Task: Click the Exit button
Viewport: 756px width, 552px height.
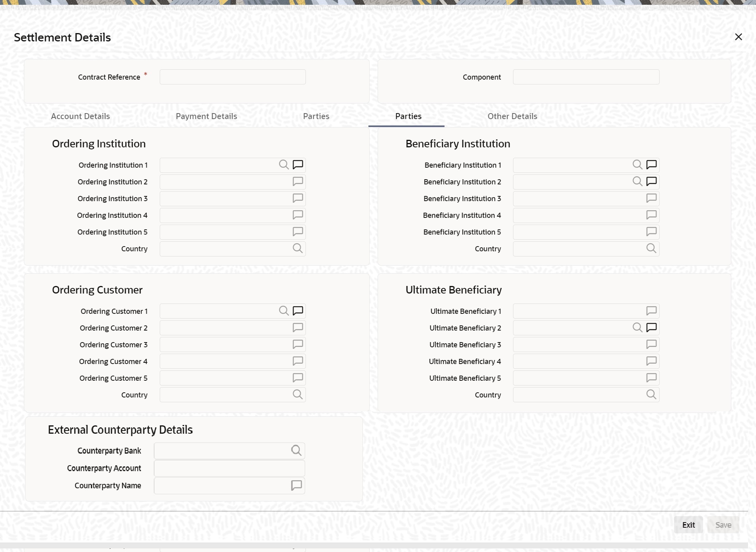Action: tap(688, 525)
